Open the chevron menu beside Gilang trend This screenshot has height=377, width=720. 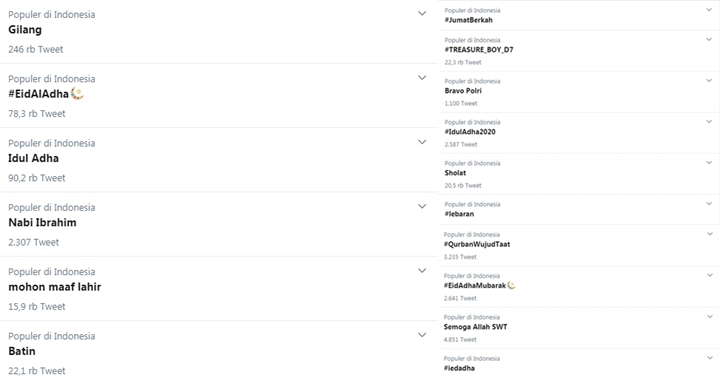(x=422, y=13)
